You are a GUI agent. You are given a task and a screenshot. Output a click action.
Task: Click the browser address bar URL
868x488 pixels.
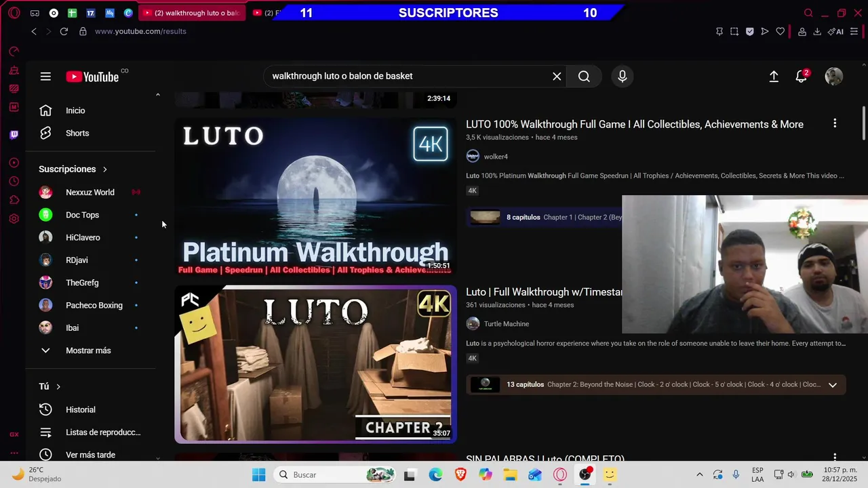[x=140, y=31]
